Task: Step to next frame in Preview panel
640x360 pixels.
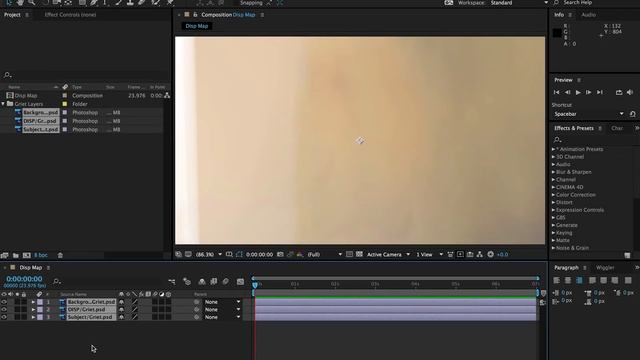Action: coord(589,93)
